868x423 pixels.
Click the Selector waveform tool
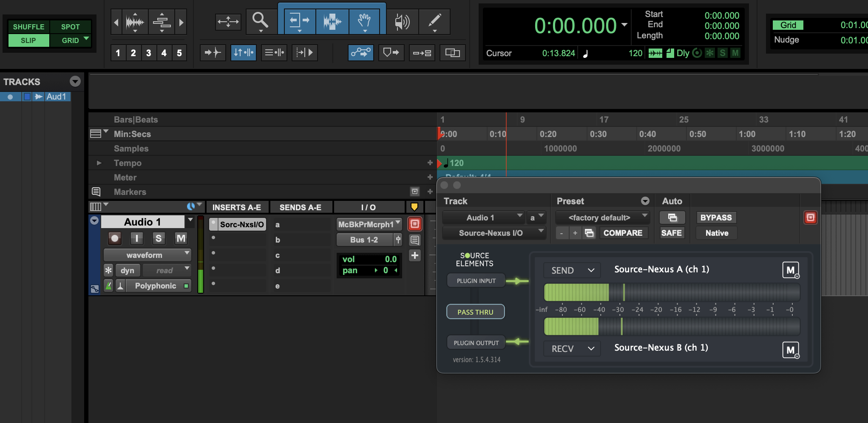(332, 21)
